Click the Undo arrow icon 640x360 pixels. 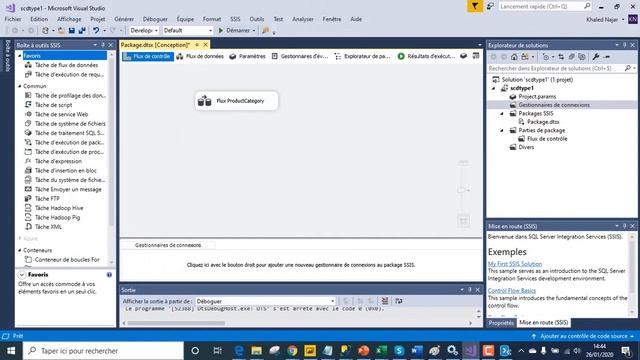[x=96, y=31]
